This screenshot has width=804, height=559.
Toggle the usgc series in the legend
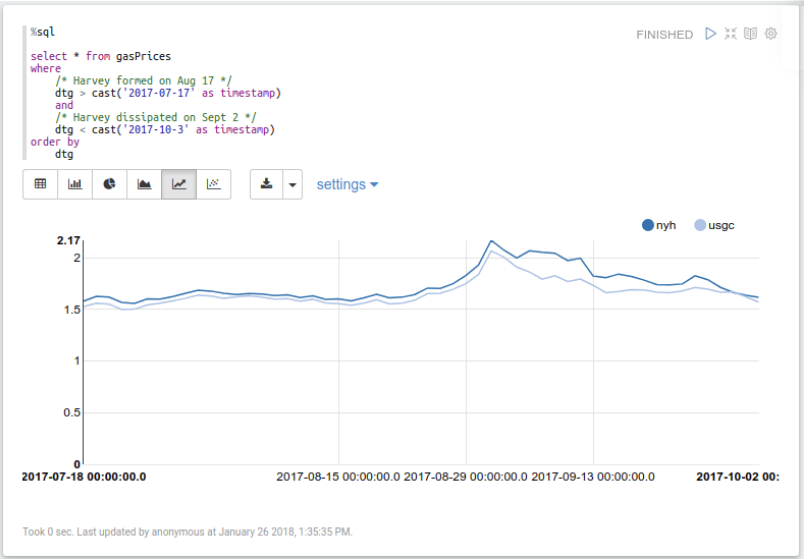tap(721, 225)
